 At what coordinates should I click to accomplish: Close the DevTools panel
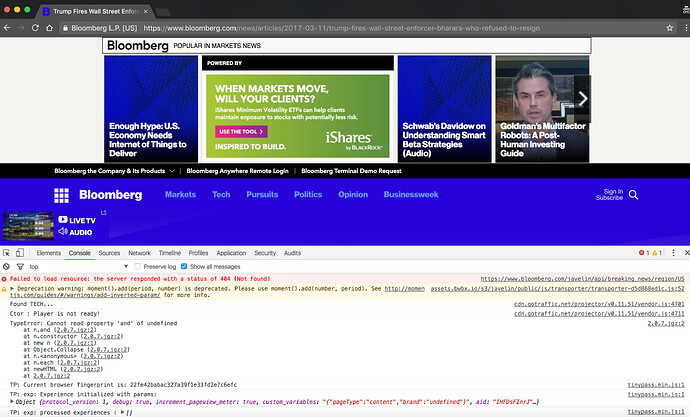[686, 253]
